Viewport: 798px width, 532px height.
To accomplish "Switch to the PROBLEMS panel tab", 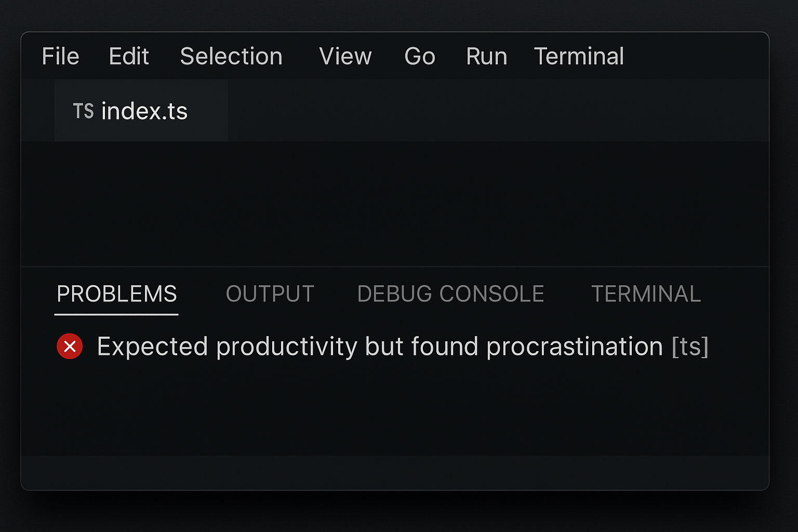I will (x=117, y=294).
